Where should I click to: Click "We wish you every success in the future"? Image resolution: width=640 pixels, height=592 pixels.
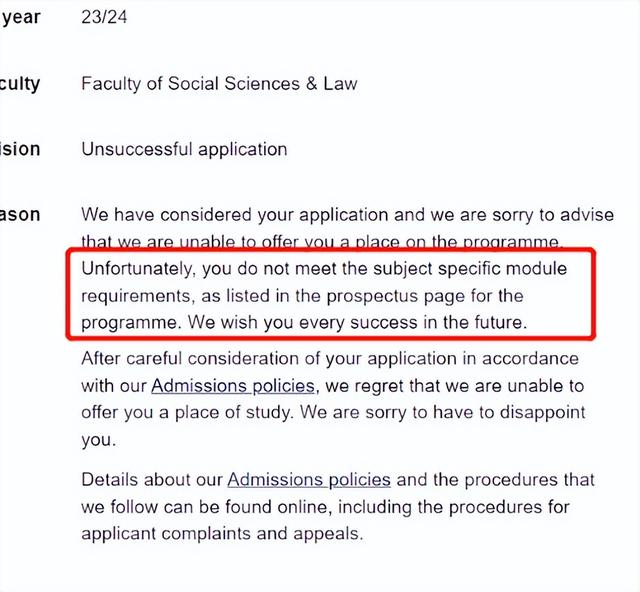coord(357,323)
